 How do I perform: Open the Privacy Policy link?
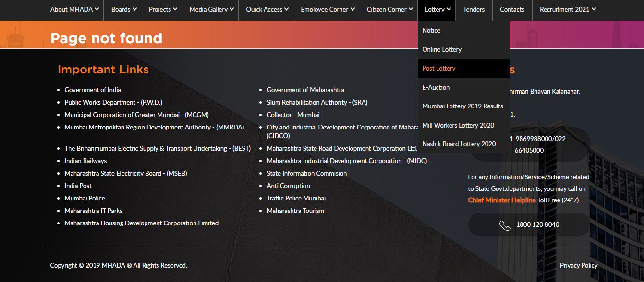click(x=579, y=265)
